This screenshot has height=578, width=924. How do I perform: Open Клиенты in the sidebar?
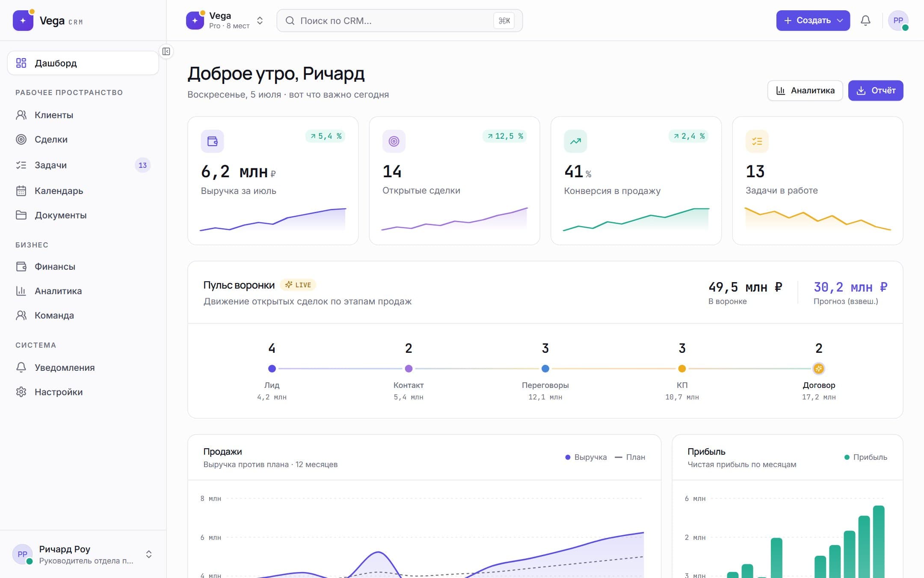[83, 115]
